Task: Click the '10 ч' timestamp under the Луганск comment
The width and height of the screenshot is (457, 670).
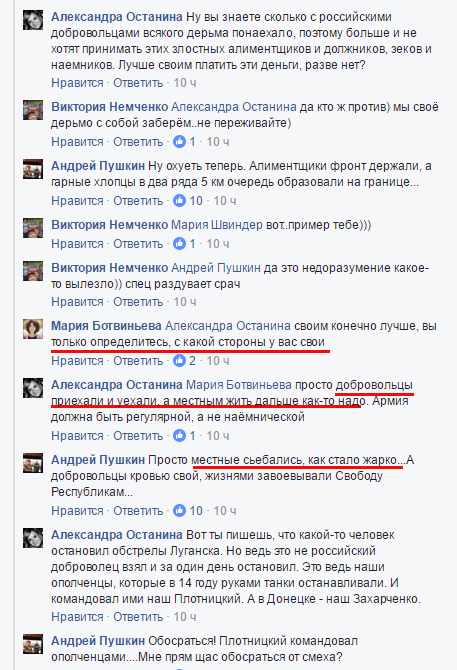Action: (x=185, y=617)
